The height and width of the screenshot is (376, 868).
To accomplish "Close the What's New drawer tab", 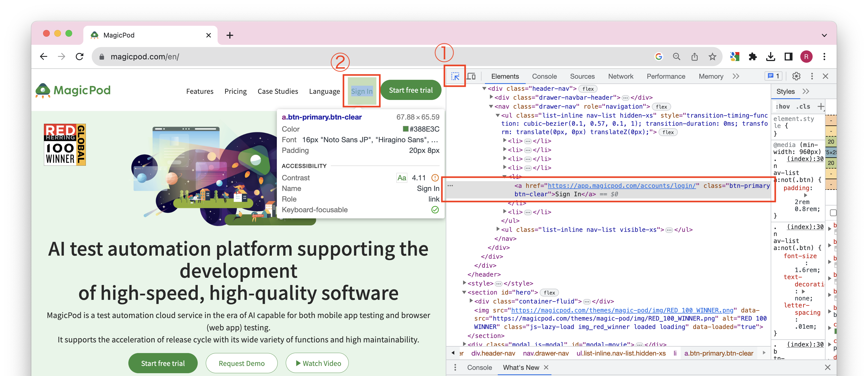I will coord(546,367).
